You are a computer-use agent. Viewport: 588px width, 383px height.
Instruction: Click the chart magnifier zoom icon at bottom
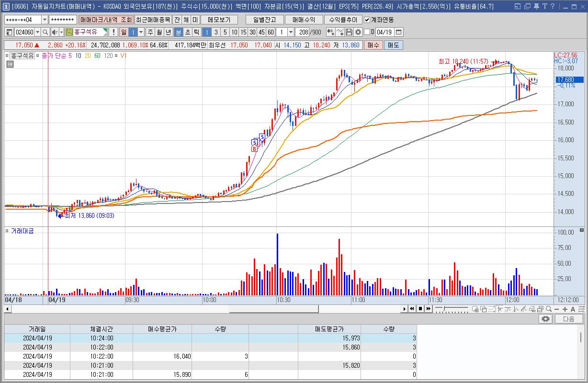549,309
